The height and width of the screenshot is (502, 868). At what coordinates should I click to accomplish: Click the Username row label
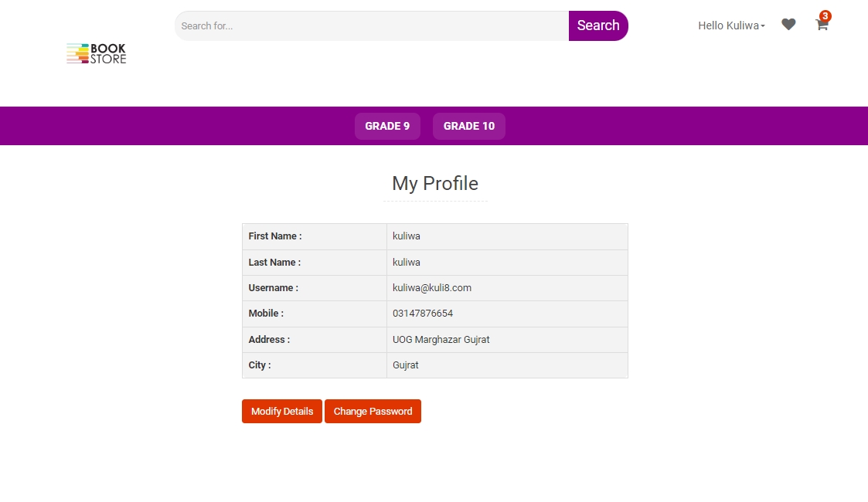click(273, 288)
